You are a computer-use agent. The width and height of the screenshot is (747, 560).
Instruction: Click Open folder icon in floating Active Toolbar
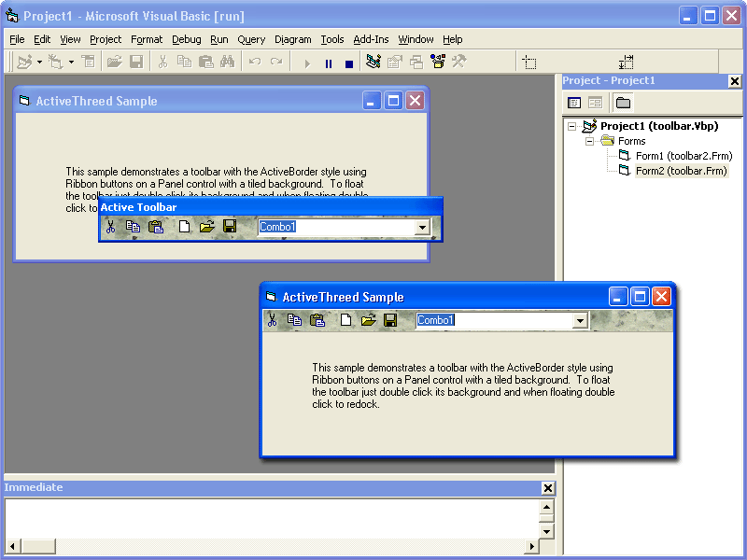click(x=206, y=227)
